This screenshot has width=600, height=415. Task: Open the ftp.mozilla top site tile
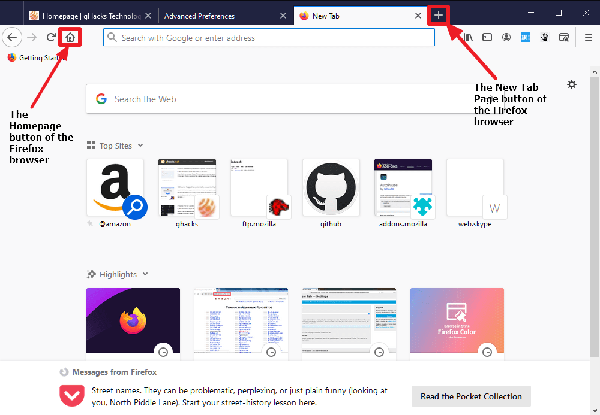click(259, 187)
